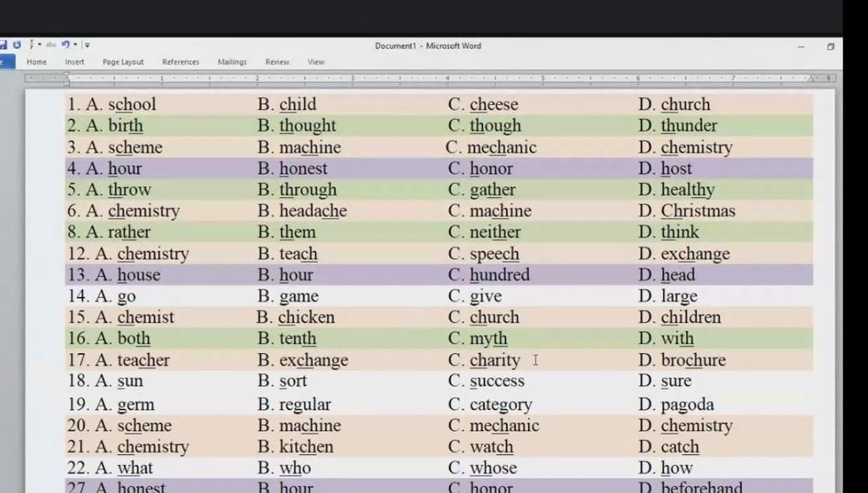Click the abc spelling check icon
868x493 pixels.
51,45
